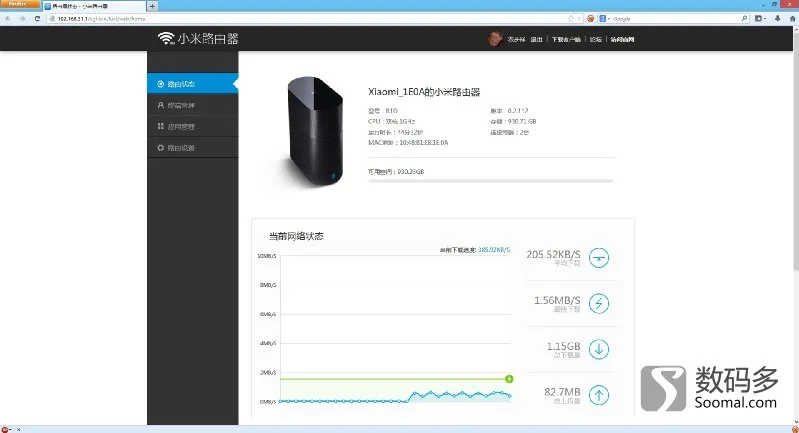This screenshot has height=433, width=799.
Task: Click the lightning icon beside 1.56MB/S
Action: [599, 304]
